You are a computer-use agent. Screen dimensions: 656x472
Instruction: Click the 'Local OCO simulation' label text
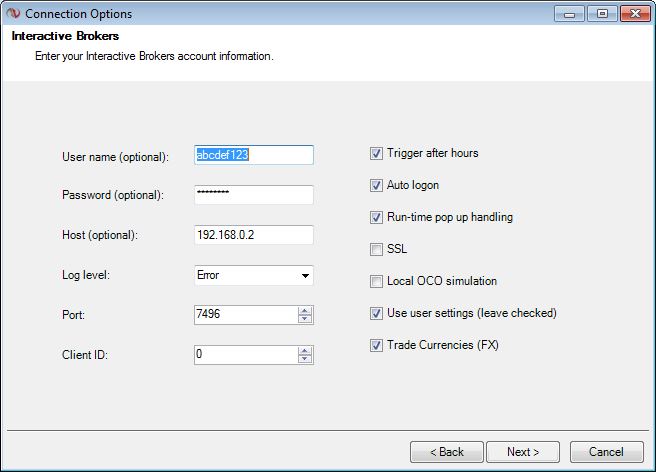point(442,281)
